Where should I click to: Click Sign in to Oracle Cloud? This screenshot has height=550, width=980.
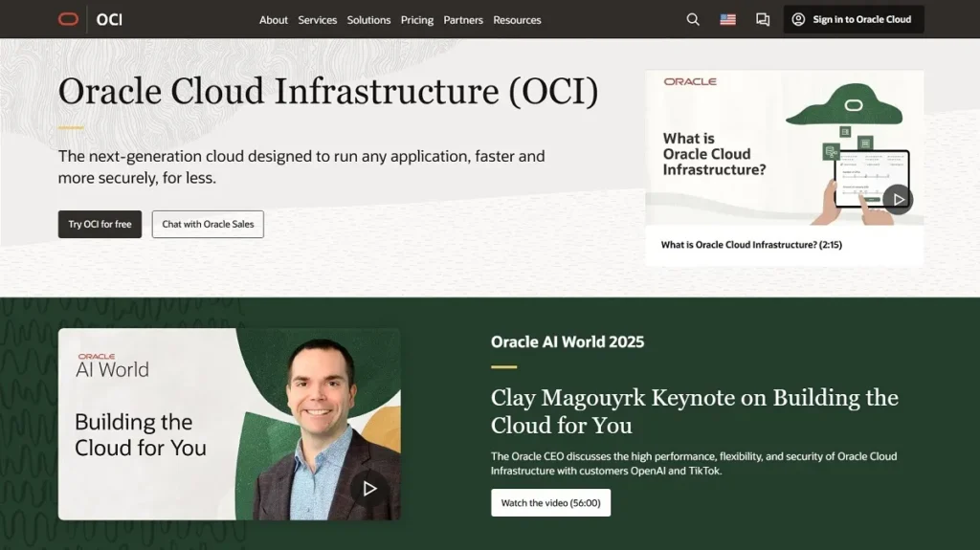click(853, 19)
